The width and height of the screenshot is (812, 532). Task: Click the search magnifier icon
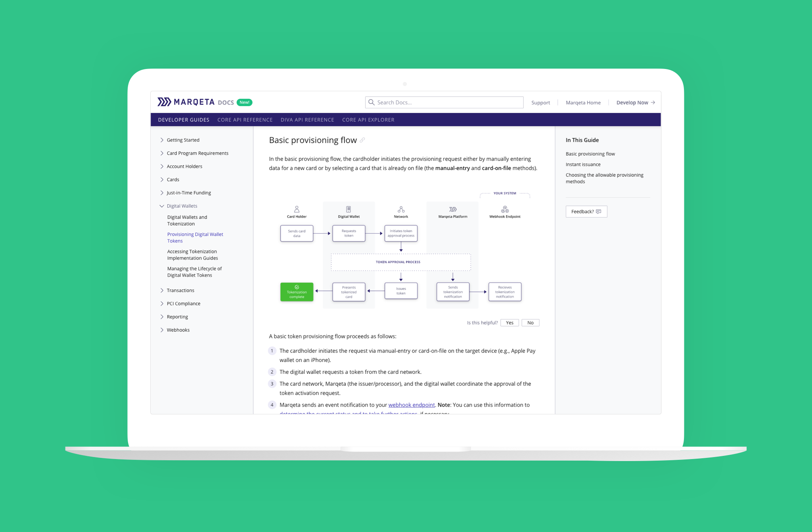[372, 102]
